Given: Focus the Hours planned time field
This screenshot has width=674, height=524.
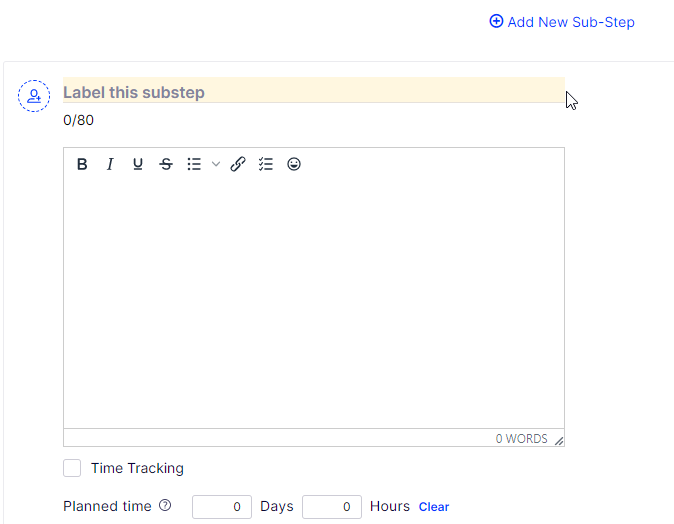Looking at the screenshot, I should (x=332, y=507).
